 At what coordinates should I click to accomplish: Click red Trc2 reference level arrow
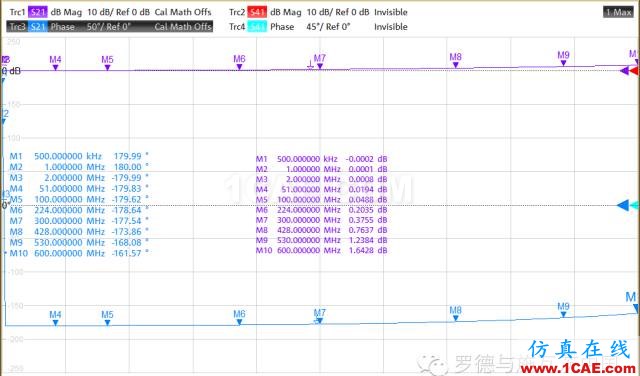tap(634, 71)
